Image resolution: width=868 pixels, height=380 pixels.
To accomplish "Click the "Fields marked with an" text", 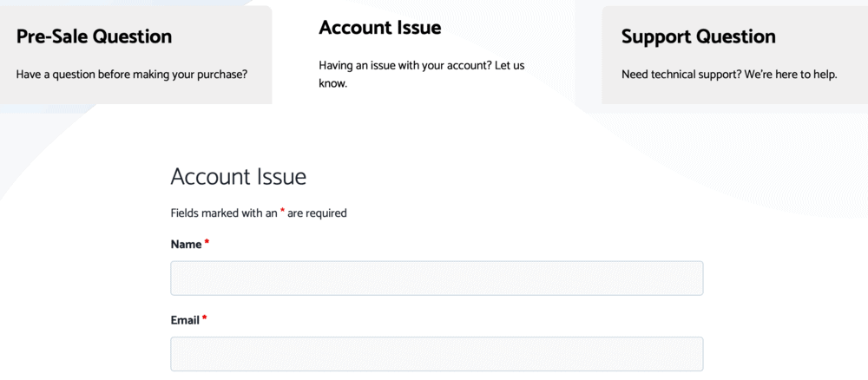I will click(x=223, y=213).
